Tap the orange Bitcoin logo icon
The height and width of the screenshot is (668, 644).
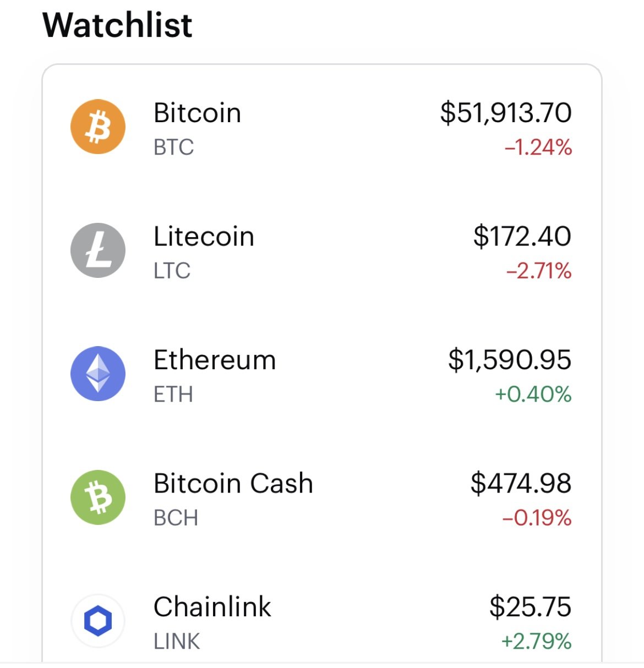coord(98,127)
